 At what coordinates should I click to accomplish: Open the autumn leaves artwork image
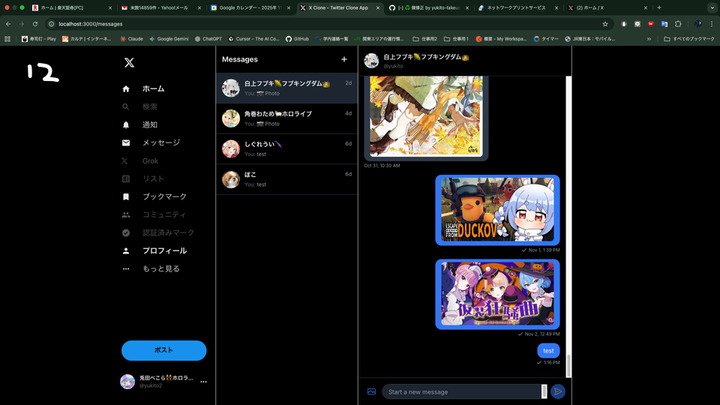coord(426,117)
